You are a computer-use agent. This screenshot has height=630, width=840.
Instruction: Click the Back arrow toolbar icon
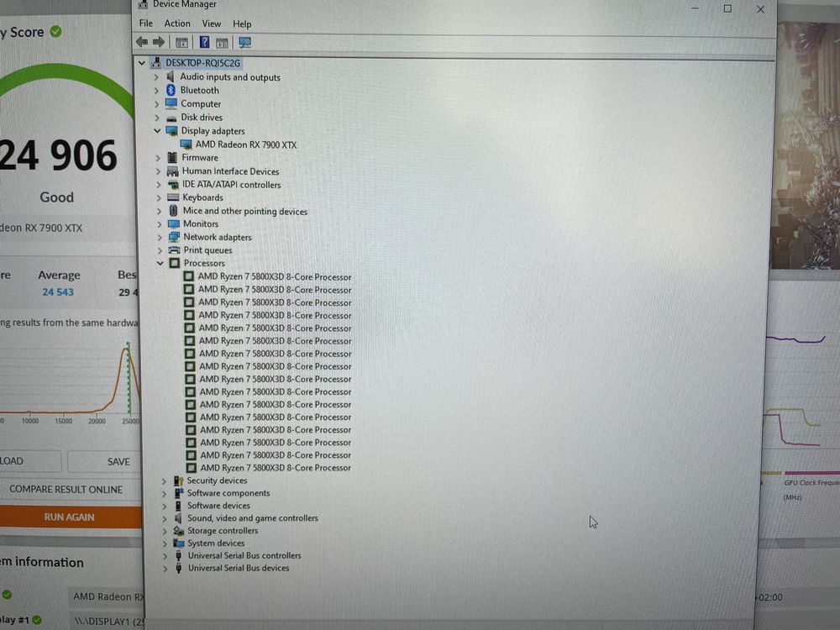(142, 42)
